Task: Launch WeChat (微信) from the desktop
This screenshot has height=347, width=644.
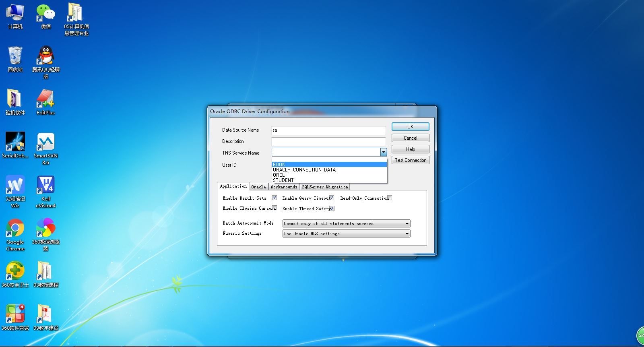Action: click(46, 17)
